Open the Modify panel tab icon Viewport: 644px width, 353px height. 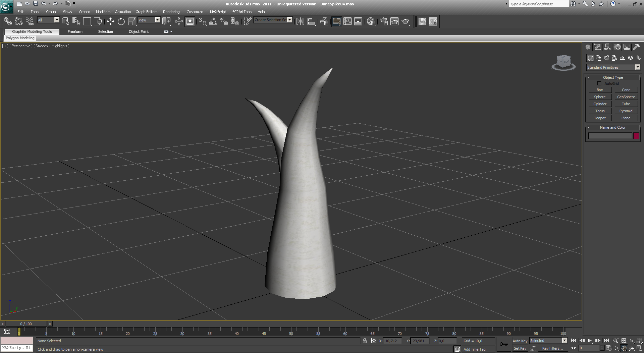coord(597,47)
